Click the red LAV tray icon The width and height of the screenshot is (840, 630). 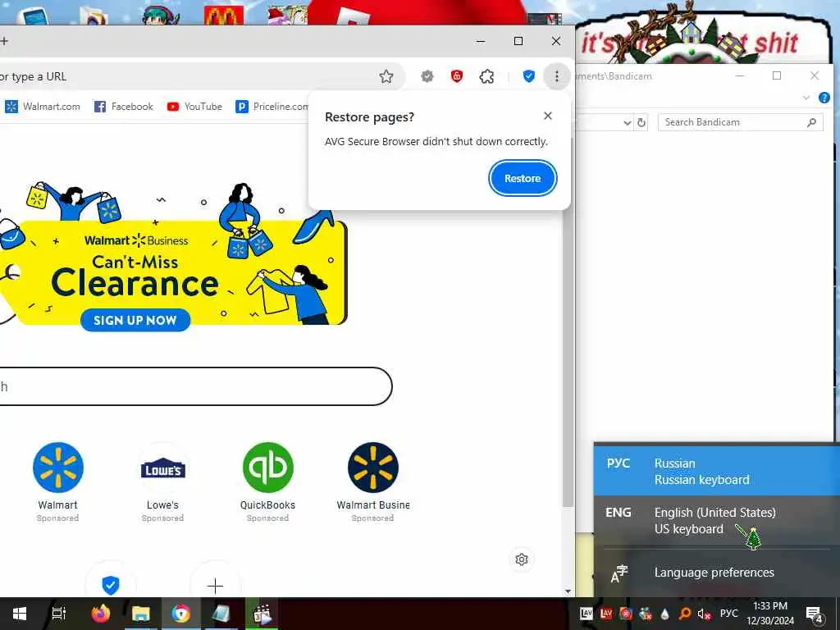[x=606, y=614]
